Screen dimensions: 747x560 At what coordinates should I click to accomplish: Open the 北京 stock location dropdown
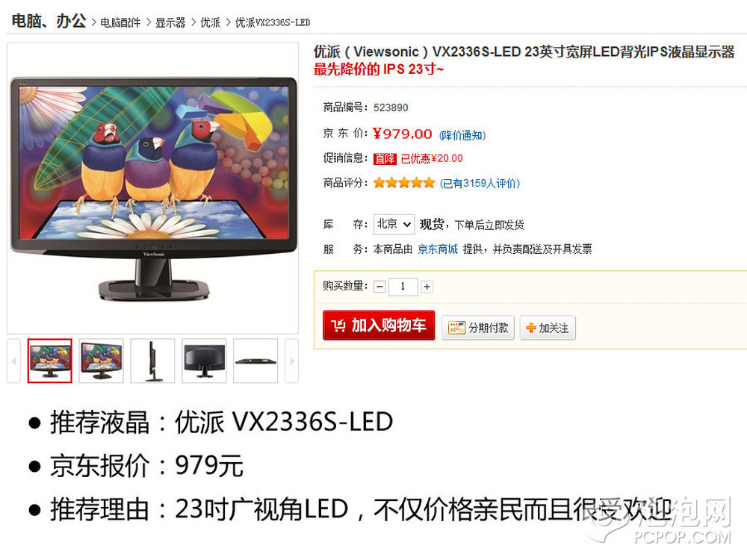(x=394, y=224)
